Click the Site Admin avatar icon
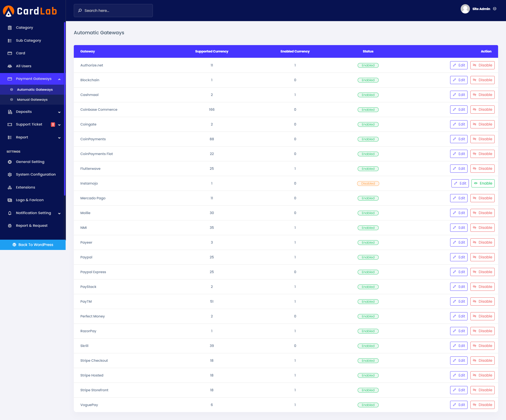 465,9
